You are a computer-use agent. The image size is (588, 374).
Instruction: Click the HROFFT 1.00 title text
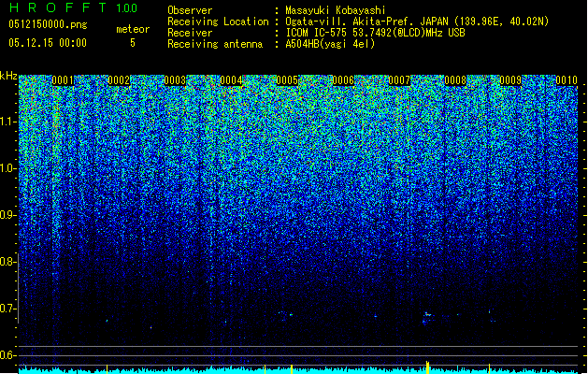(73, 7)
